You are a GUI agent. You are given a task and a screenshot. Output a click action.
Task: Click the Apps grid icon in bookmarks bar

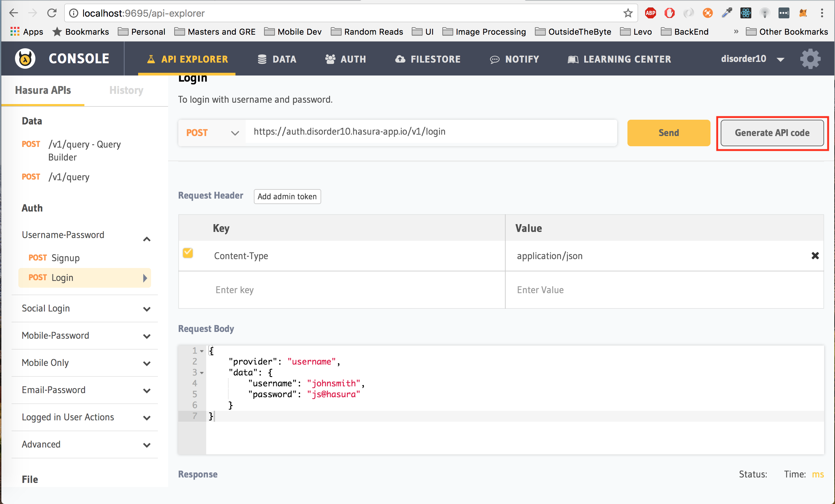(15, 32)
